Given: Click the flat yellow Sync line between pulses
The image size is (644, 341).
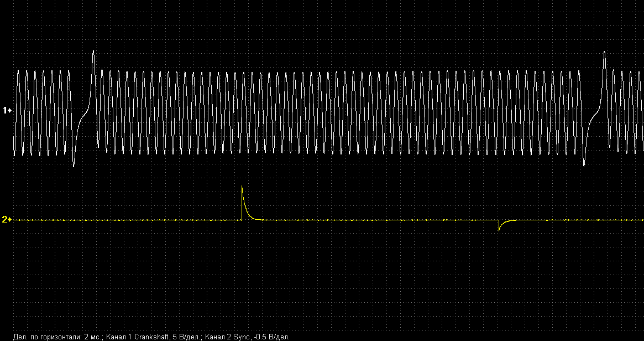Looking at the screenshot, I should [376, 220].
